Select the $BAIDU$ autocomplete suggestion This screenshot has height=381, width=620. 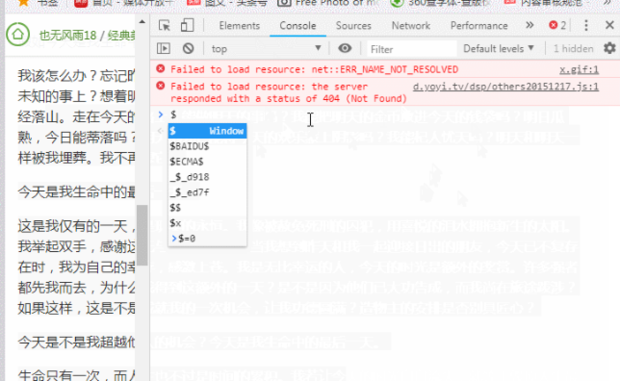coord(208,146)
